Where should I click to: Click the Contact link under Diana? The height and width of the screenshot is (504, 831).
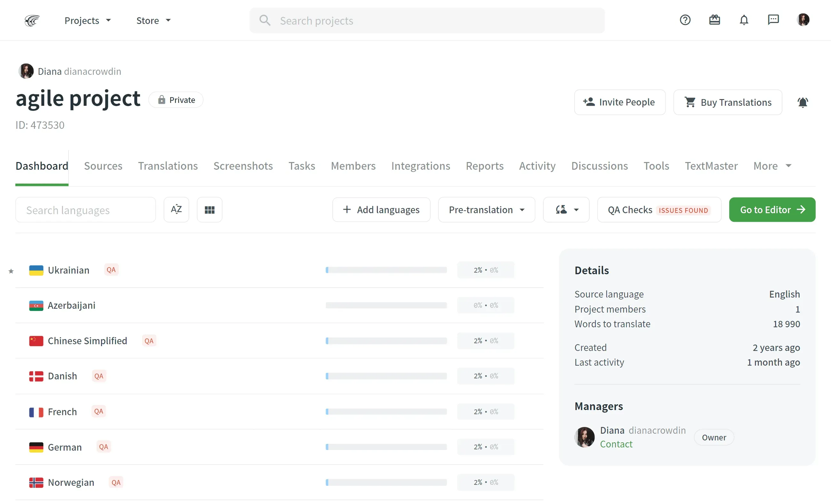616,444
